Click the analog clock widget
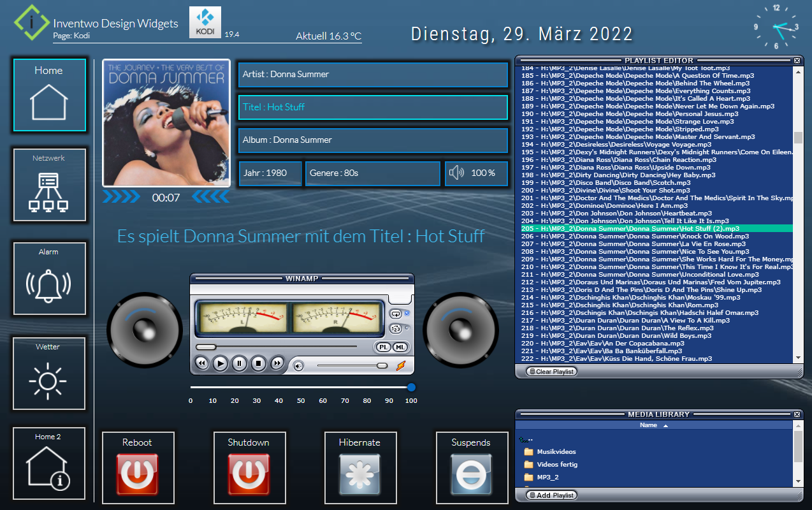This screenshot has height=510, width=812. [x=776, y=27]
